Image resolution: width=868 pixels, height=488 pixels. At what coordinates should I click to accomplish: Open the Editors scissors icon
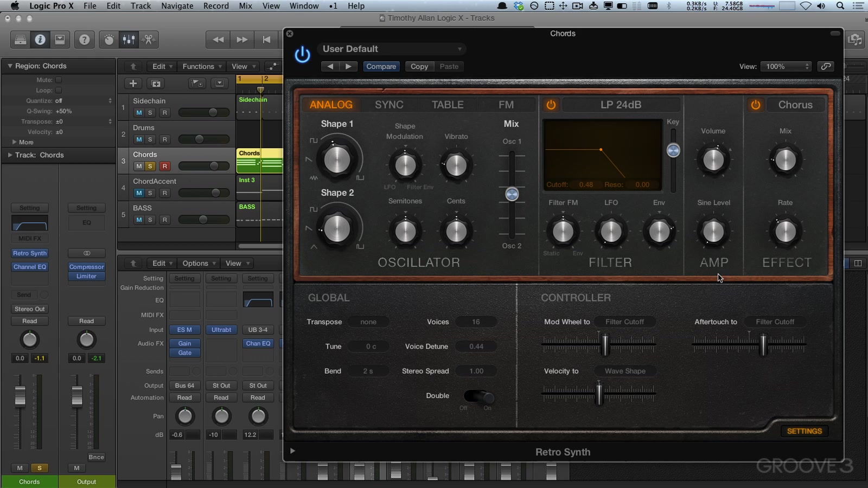149,40
